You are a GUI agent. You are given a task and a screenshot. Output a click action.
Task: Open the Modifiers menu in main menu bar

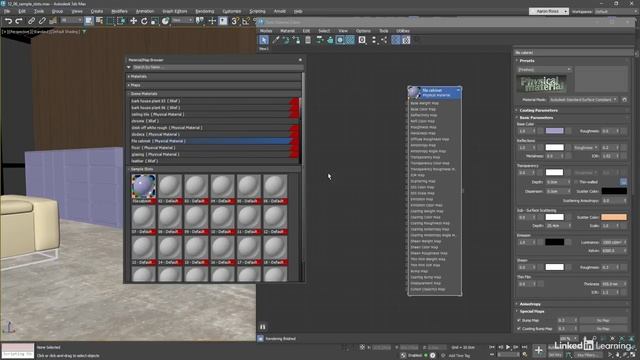pos(119,11)
